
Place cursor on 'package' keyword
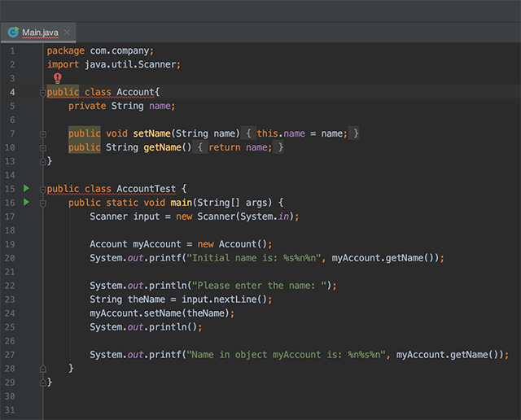tap(65, 50)
